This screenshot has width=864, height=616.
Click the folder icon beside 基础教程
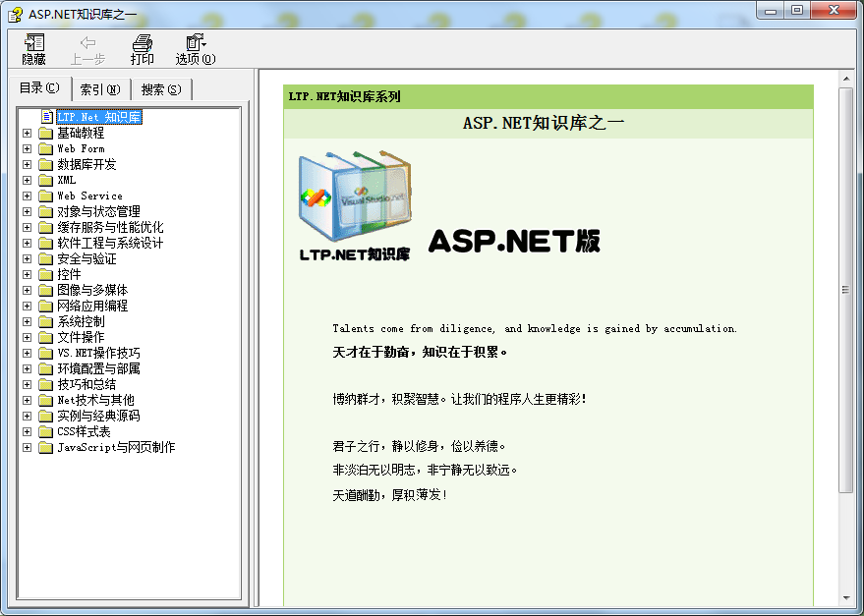click(x=45, y=133)
